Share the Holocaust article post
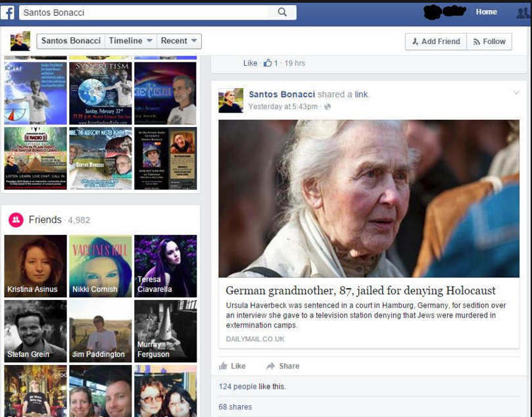Screen dimensions: 532x417 tap(283, 366)
